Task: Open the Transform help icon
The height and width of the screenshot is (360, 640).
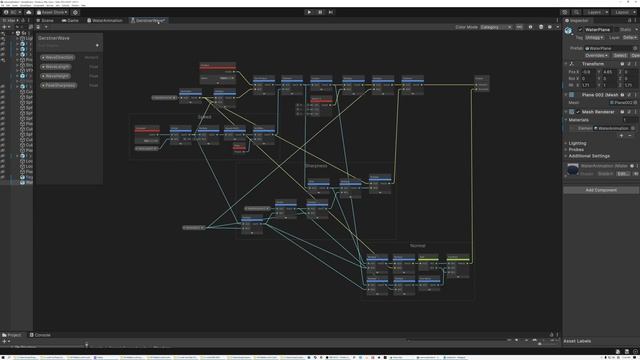Action: (622, 64)
